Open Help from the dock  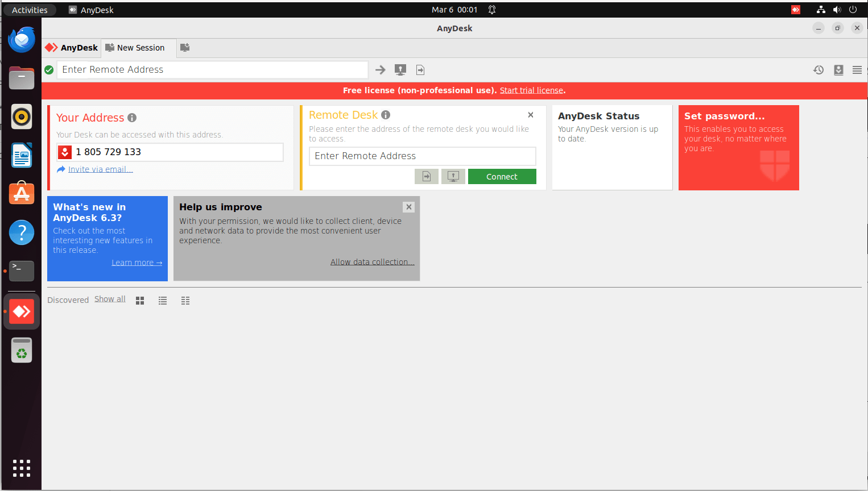(x=22, y=232)
